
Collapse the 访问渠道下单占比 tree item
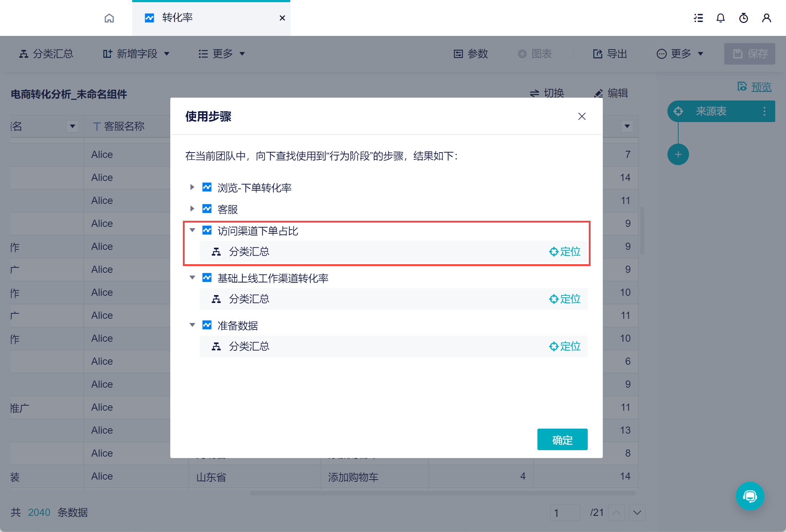coord(192,230)
